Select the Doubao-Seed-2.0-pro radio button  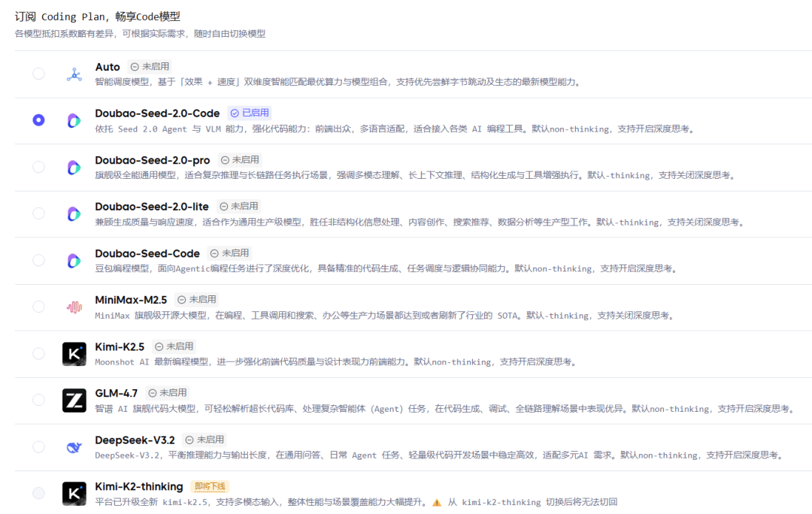tap(38, 167)
